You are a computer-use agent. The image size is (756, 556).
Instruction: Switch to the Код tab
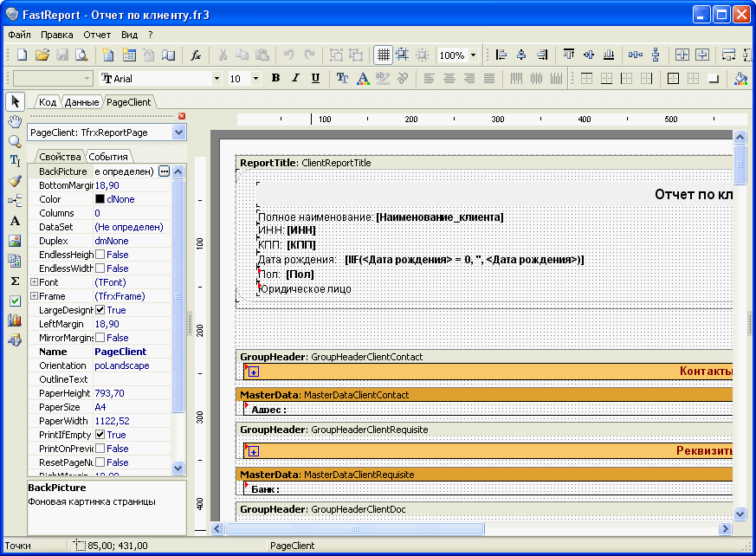(x=48, y=101)
